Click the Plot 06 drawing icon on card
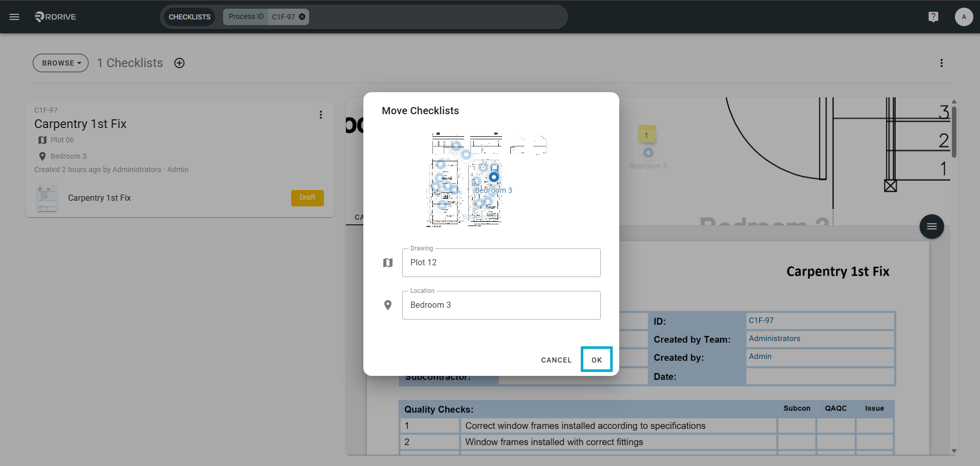 [x=42, y=140]
